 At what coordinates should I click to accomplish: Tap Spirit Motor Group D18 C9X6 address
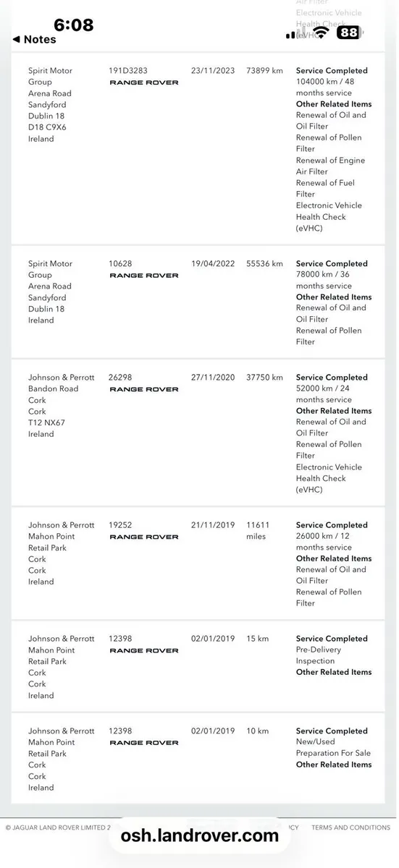coord(50,105)
